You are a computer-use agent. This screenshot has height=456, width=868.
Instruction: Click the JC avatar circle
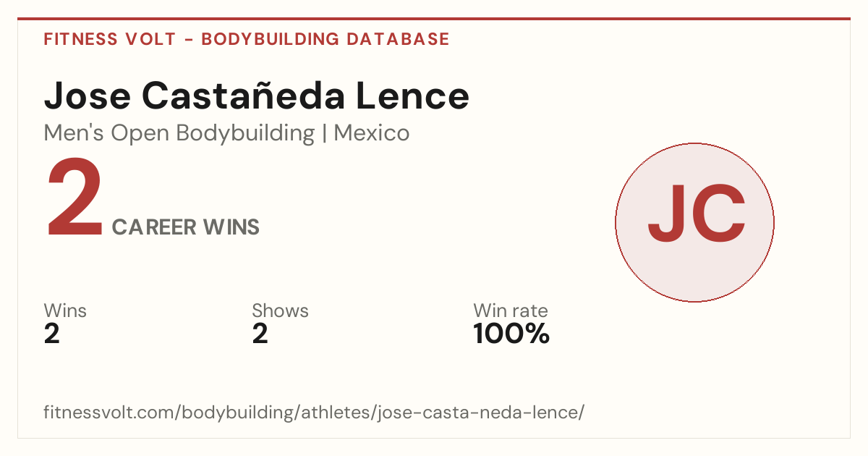(x=694, y=222)
